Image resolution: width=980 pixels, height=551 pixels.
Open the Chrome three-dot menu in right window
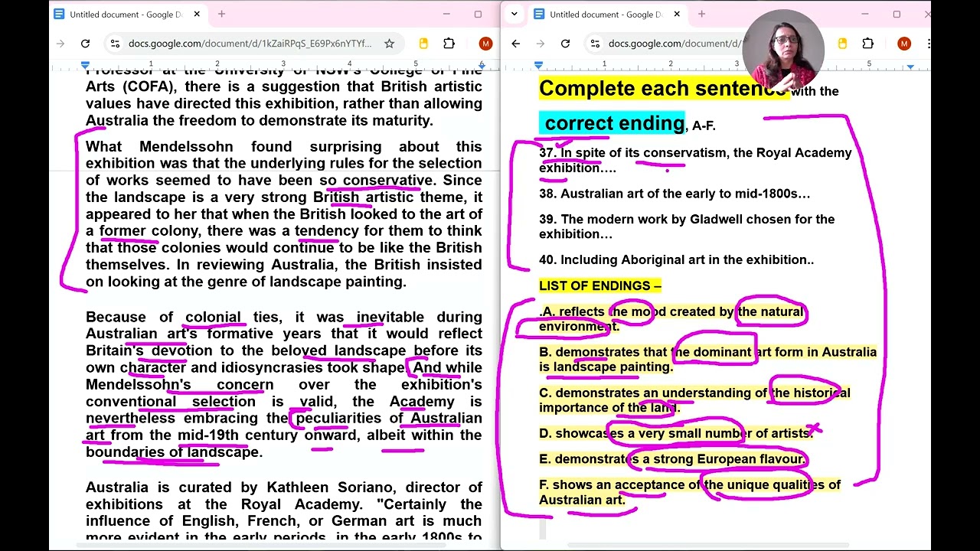tap(927, 44)
